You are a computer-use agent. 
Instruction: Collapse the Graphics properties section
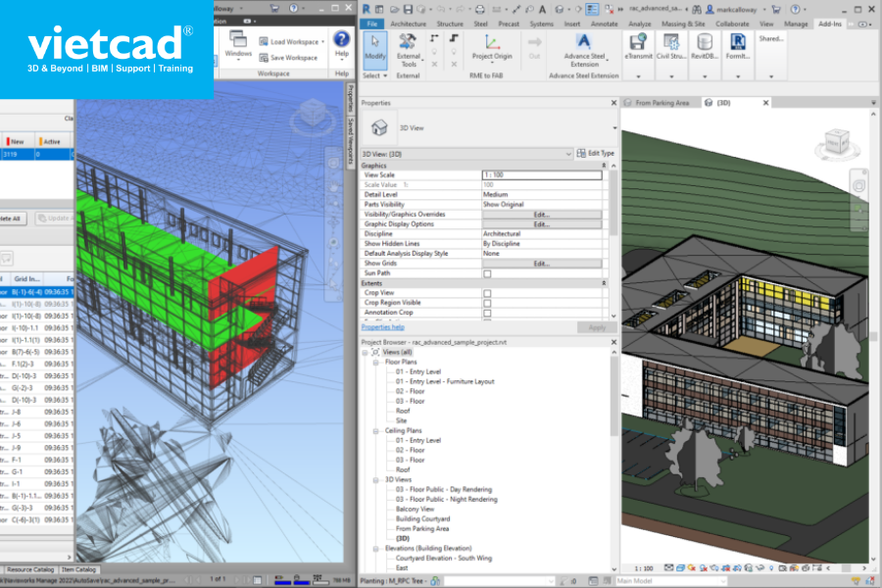(604, 166)
